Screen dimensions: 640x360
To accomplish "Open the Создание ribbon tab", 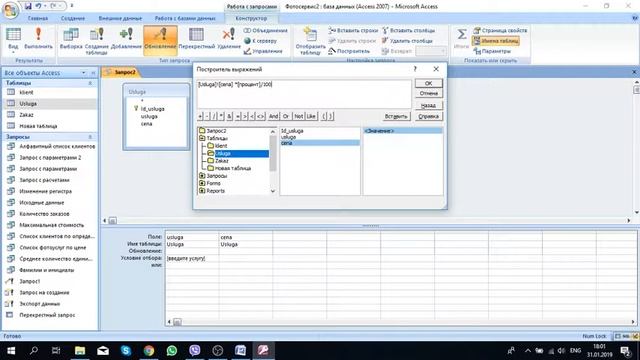I will click(73, 18).
